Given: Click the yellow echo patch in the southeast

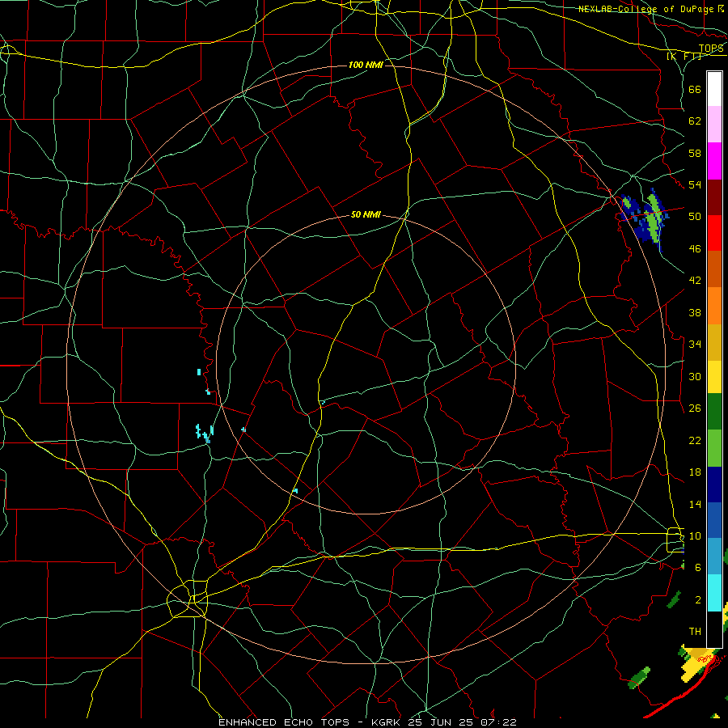Looking at the screenshot, I should (698, 662).
